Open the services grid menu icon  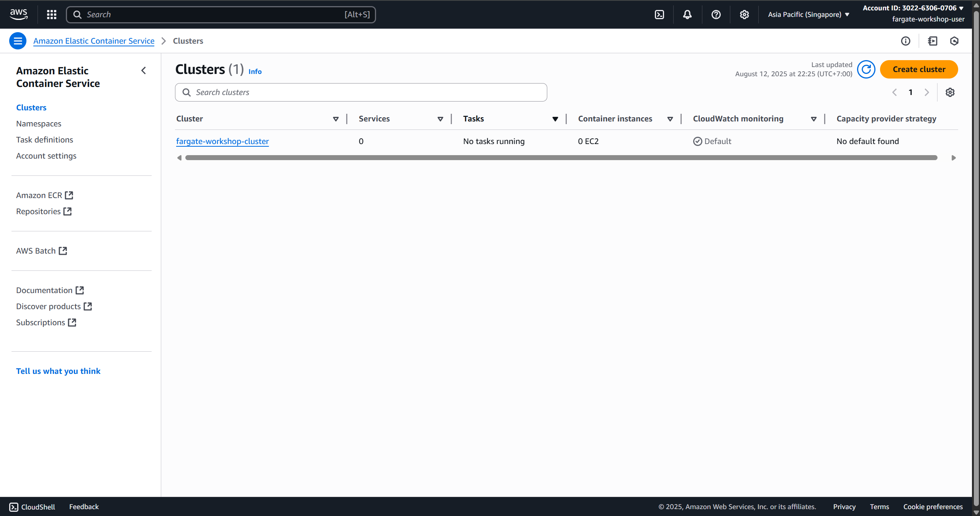[x=52, y=15]
